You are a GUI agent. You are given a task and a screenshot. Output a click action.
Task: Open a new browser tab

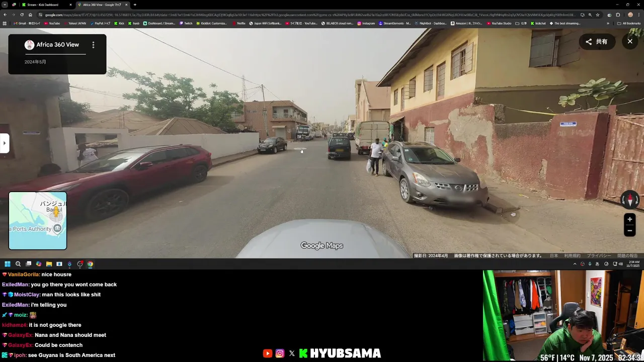(135, 5)
